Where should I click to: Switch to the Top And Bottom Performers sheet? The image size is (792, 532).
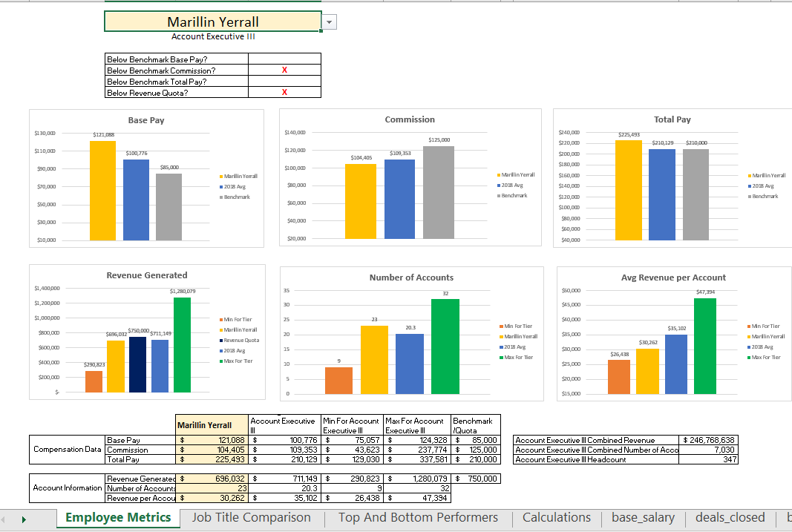(417, 518)
